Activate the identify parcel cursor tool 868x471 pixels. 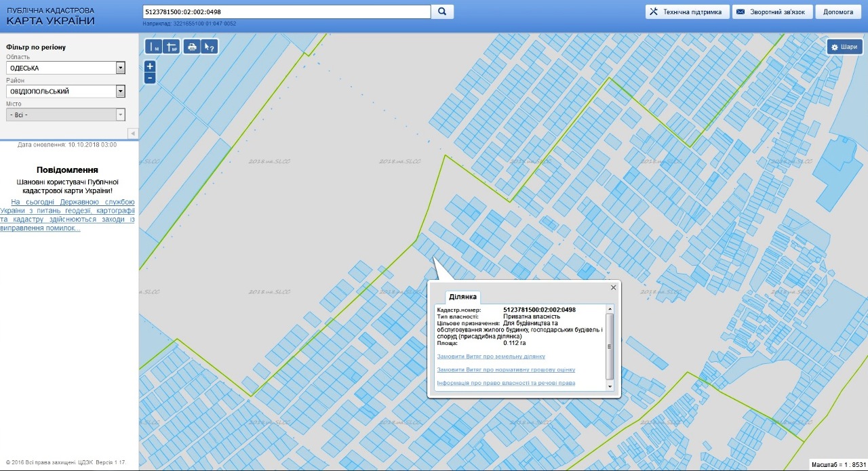coord(210,47)
